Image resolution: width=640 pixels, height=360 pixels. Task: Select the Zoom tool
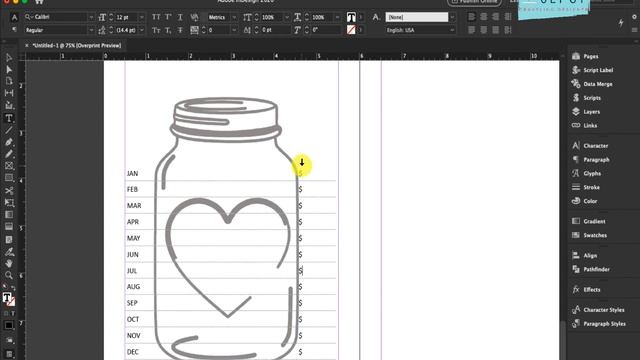[x=9, y=276]
